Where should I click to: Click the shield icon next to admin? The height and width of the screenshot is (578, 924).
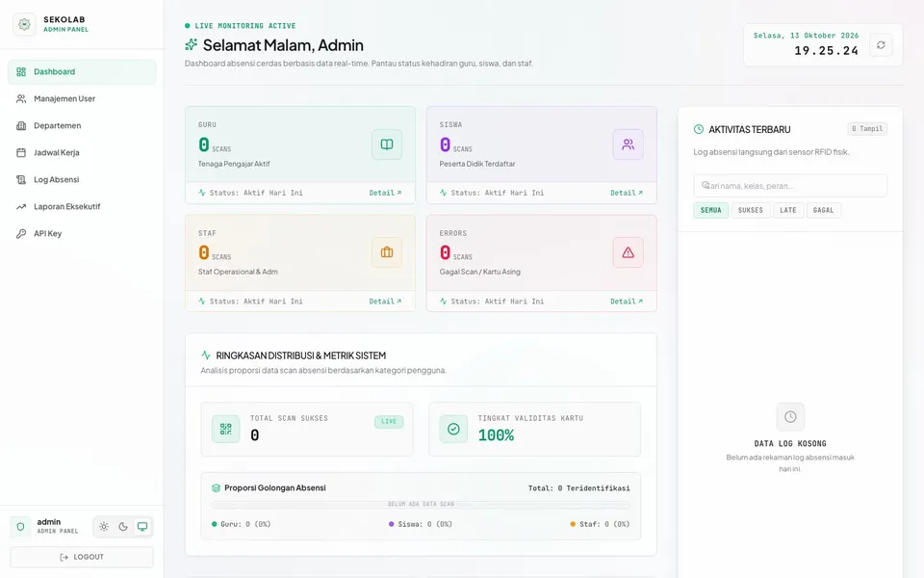tap(20, 527)
